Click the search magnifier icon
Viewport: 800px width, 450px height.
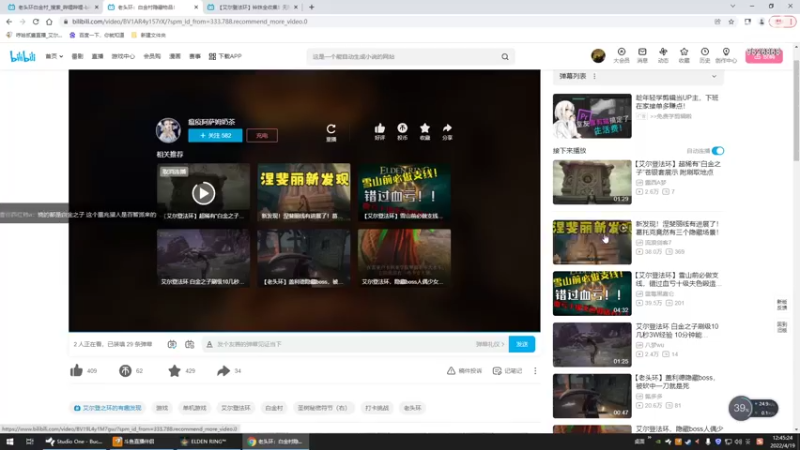(x=505, y=57)
